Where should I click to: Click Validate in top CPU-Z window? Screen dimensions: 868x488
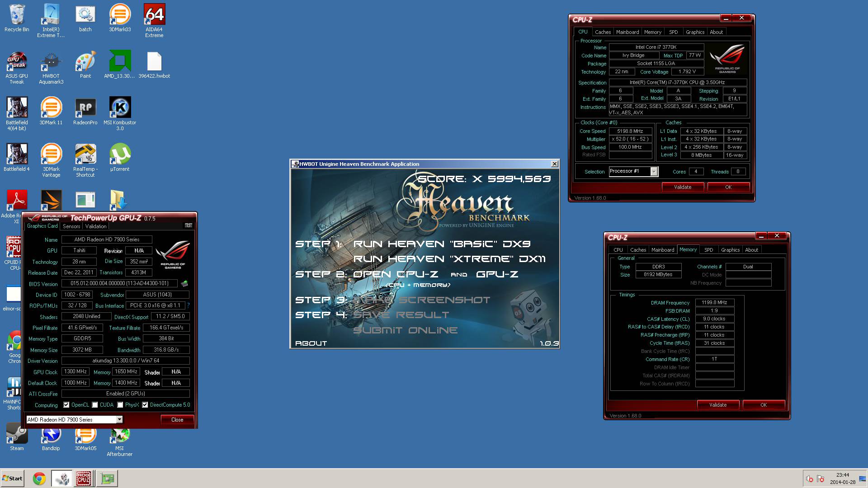tap(683, 187)
